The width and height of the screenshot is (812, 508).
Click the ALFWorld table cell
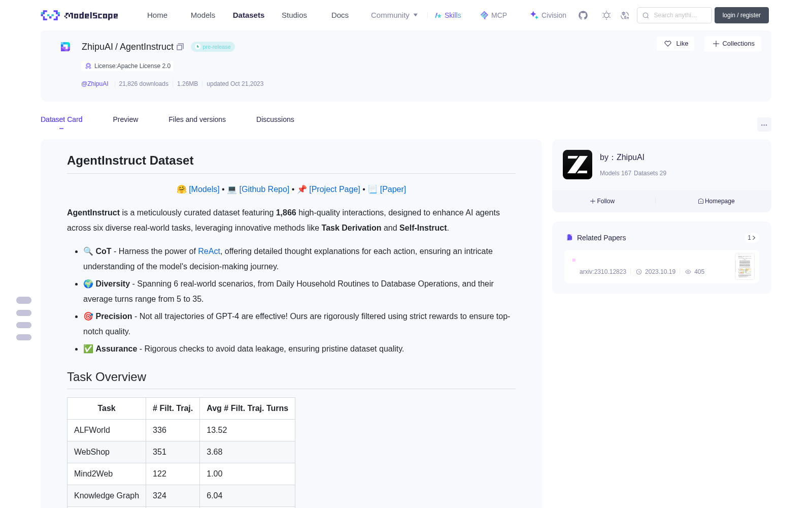coord(107,430)
